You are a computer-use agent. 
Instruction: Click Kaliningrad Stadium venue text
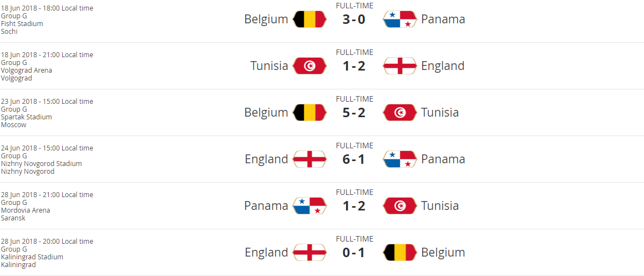(x=32, y=257)
